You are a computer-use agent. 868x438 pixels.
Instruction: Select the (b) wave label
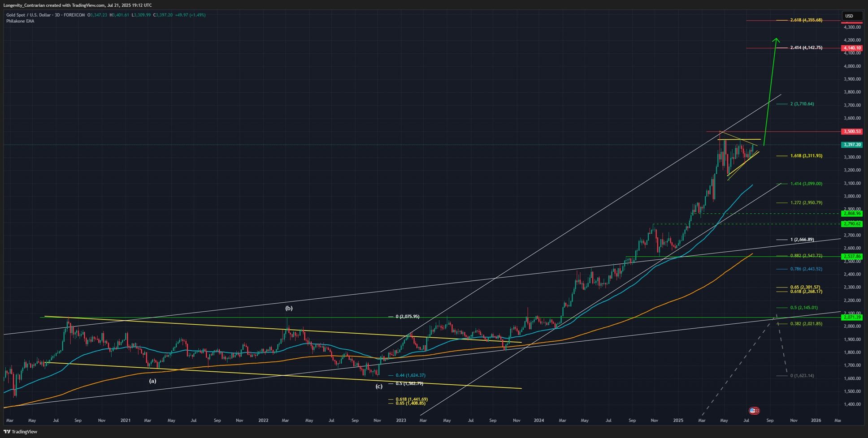pos(289,308)
